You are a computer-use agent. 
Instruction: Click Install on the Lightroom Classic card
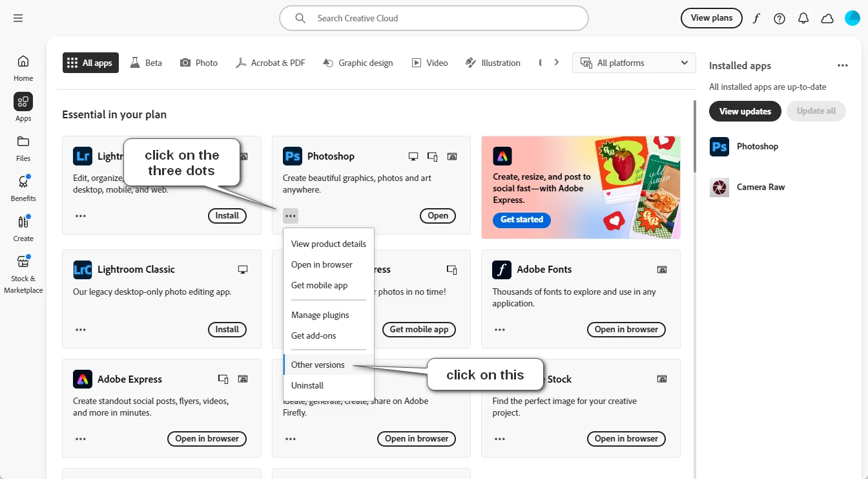[227, 330]
